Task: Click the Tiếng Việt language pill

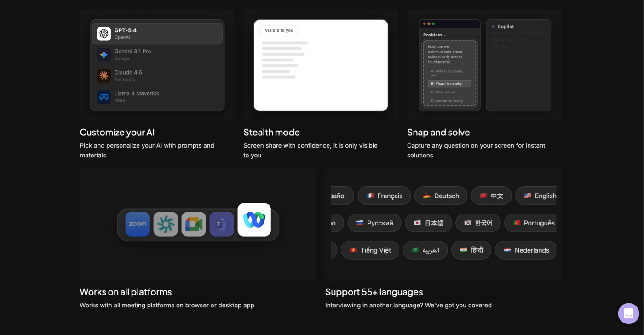Action: [x=370, y=250]
